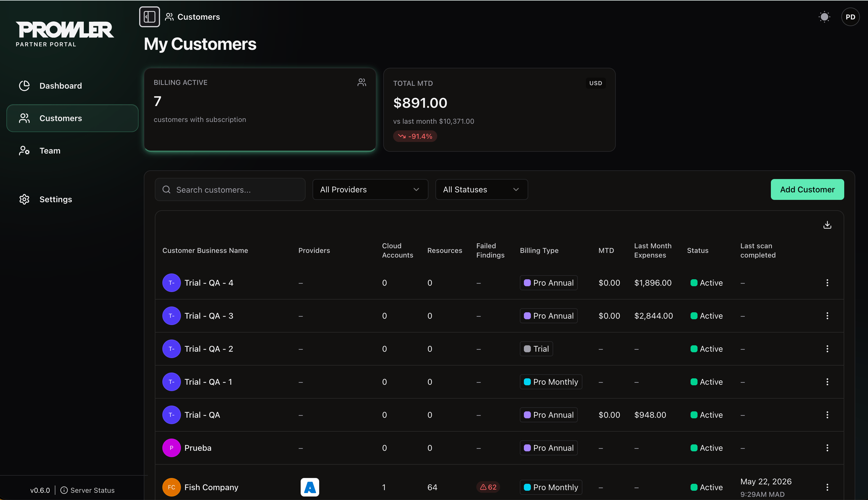
Task: Open row actions for Trial - QA - 1
Action: click(827, 382)
